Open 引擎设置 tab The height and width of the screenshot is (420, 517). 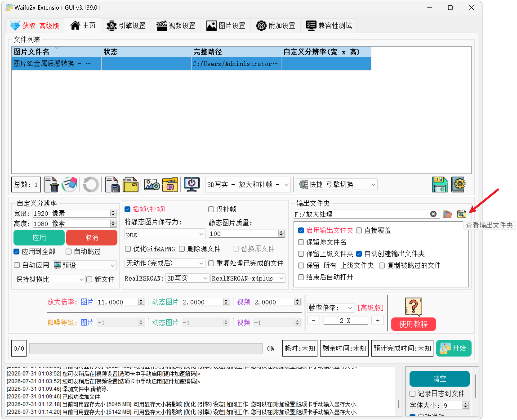(126, 25)
